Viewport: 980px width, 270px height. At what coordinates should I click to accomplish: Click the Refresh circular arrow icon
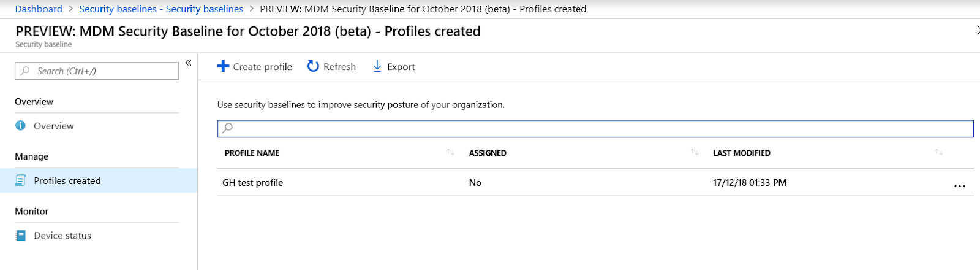coord(313,66)
